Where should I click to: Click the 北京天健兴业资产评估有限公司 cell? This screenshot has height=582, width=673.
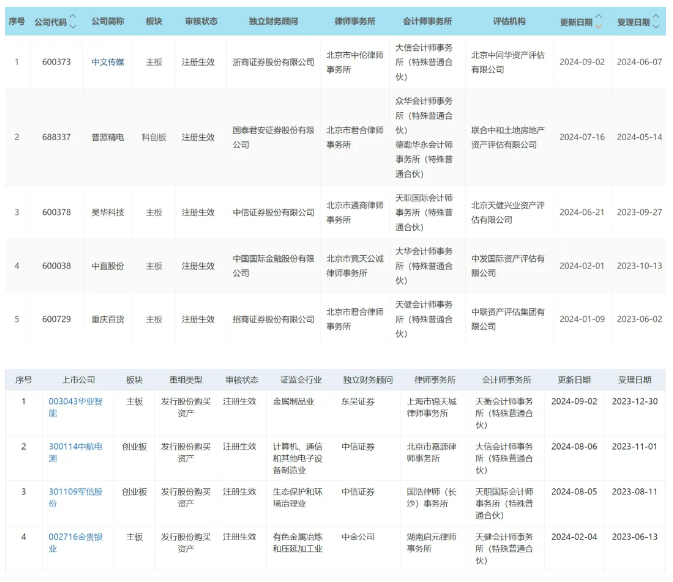point(508,212)
